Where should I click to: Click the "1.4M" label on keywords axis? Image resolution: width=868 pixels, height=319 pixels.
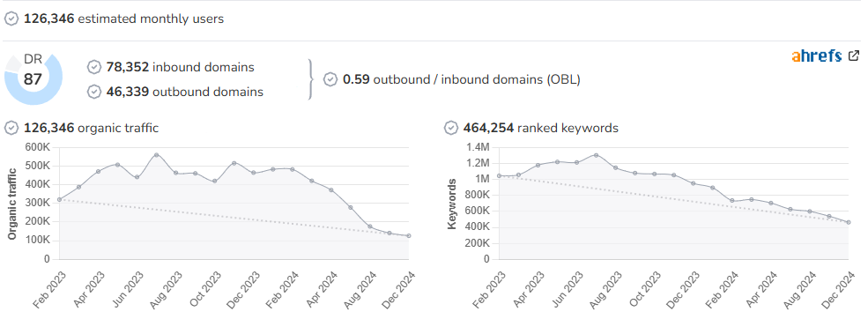tap(479, 147)
